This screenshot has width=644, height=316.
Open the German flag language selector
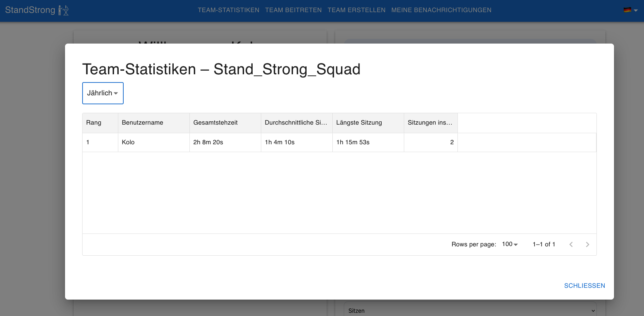[630, 10]
